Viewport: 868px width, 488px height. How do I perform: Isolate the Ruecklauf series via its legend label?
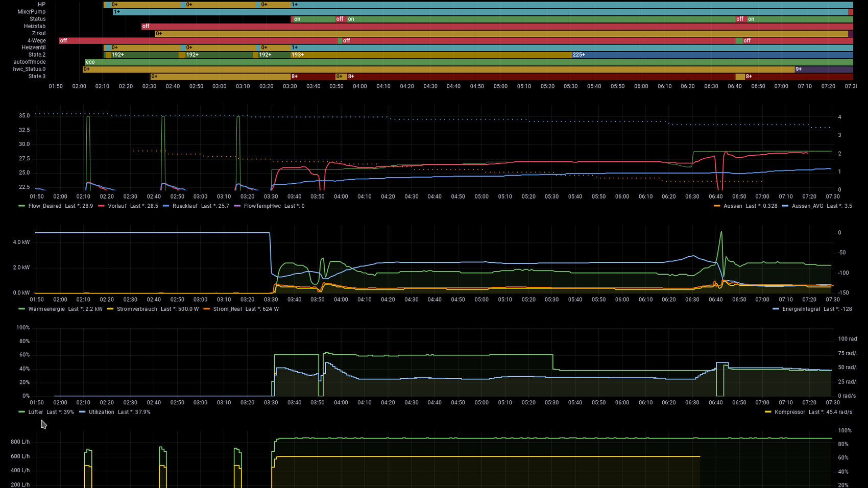coord(185,206)
